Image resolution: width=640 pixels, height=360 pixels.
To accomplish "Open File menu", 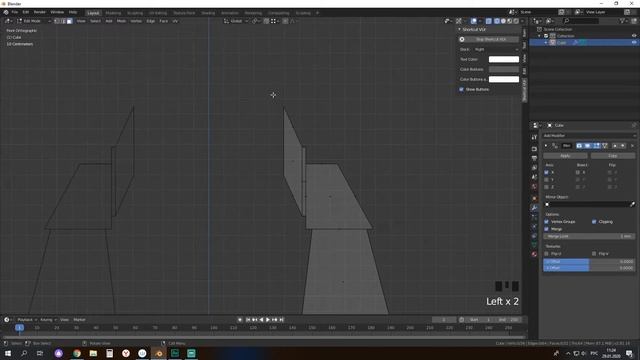I will [15, 12].
